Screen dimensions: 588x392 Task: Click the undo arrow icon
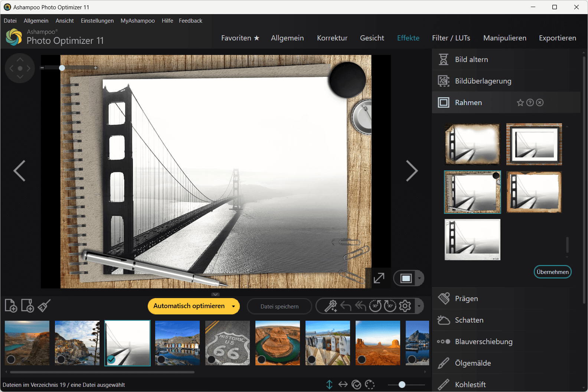click(346, 306)
